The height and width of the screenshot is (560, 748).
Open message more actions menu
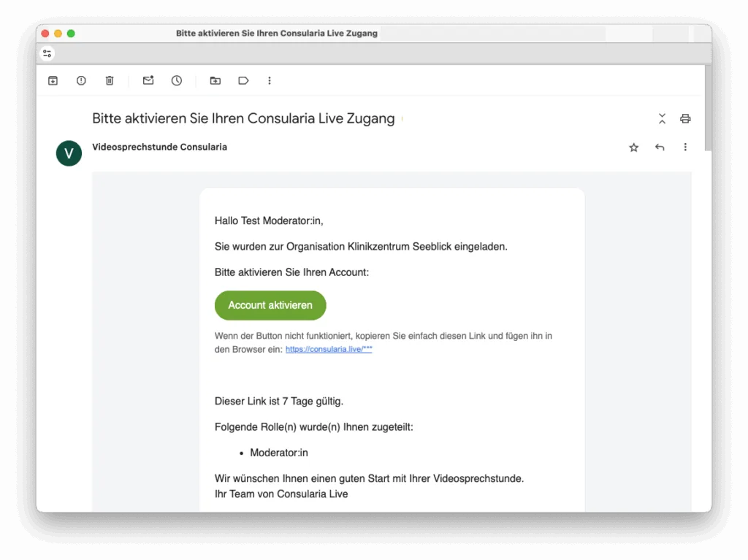(x=685, y=147)
